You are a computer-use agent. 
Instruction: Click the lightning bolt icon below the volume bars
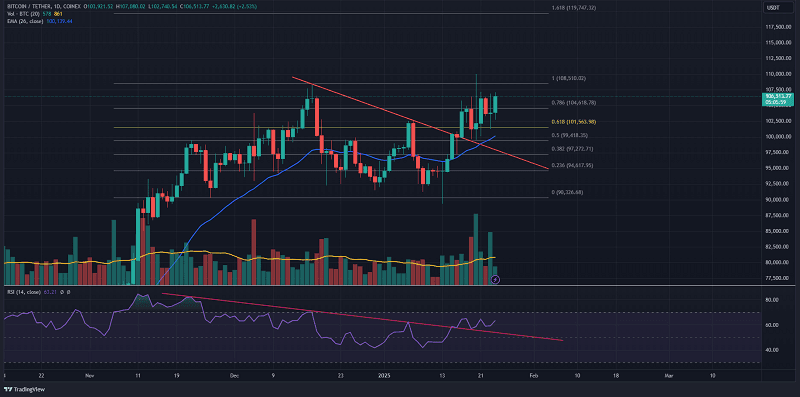pyautogui.click(x=494, y=279)
